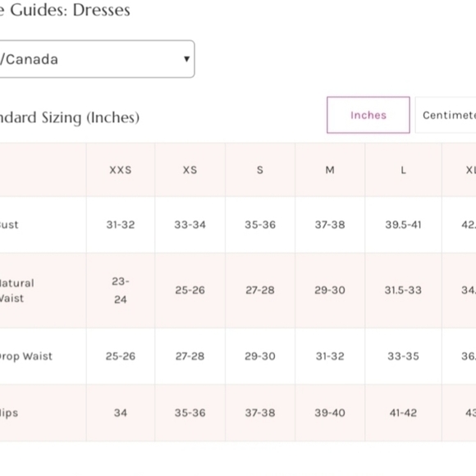This screenshot has width=476, height=476.
Task: Click the 33-35 drop waist L cell
Action: (x=404, y=356)
